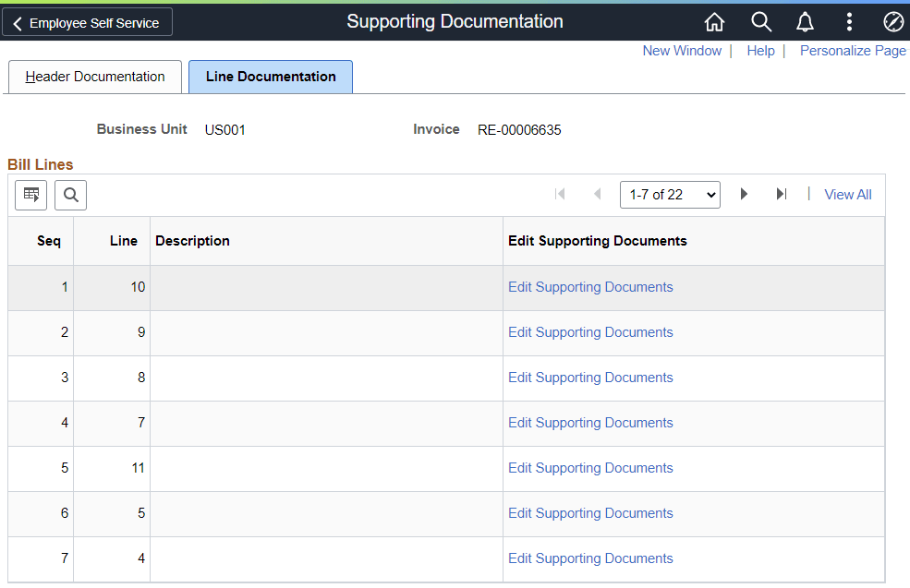Open the Bill Lines grid action menu icon
Image resolution: width=910 pixels, height=588 pixels.
(30, 194)
